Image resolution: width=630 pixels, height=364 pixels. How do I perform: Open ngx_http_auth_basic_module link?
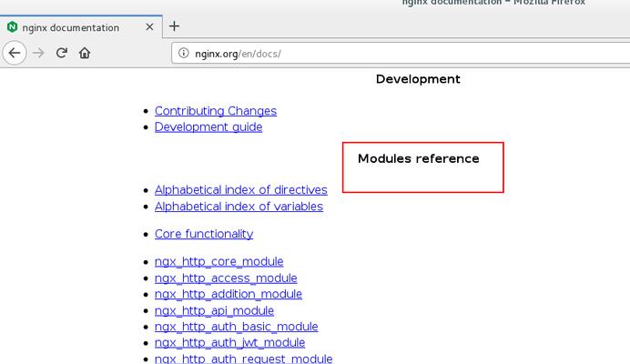click(237, 327)
